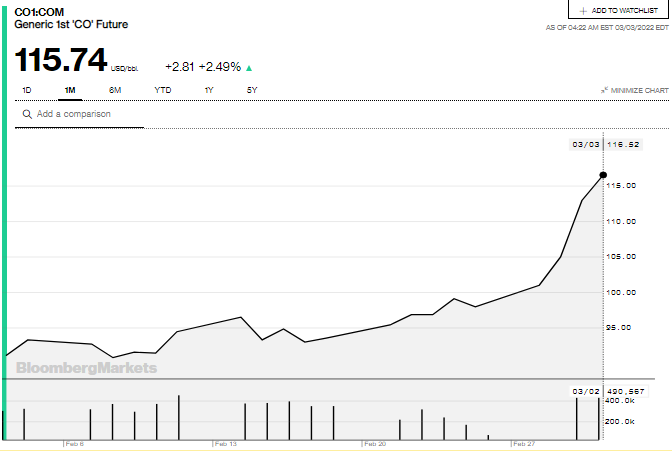
Task: Open the 5Y chart range
Action: [252, 90]
